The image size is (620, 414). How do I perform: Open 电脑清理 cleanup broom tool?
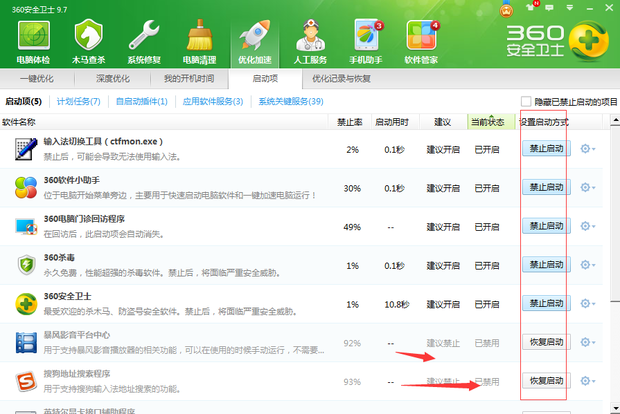click(199, 42)
